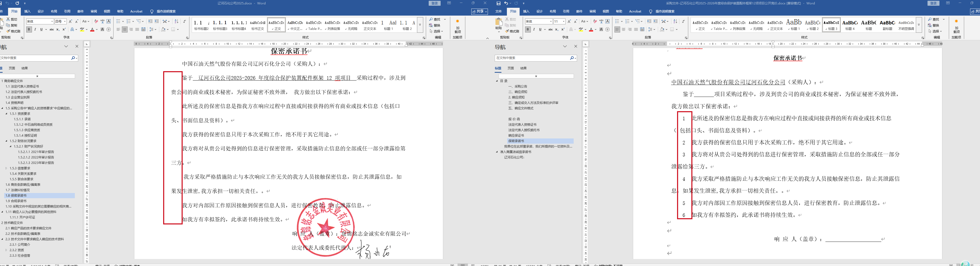This screenshot has height=266, width=980.
Task: Go to heading 1.9 合规承诺书
Action: click(x=16, y=201)
